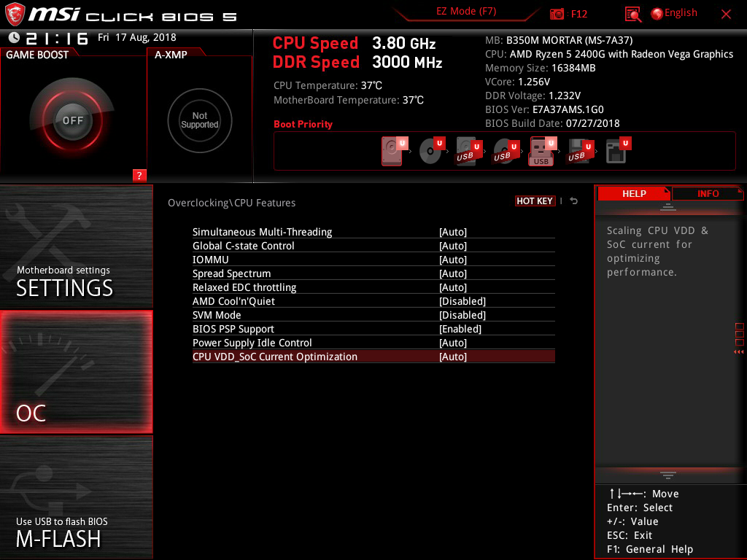
Task: Click the Overclocking\CPU Features breadcrumb
Action: [x=231, y=203]
